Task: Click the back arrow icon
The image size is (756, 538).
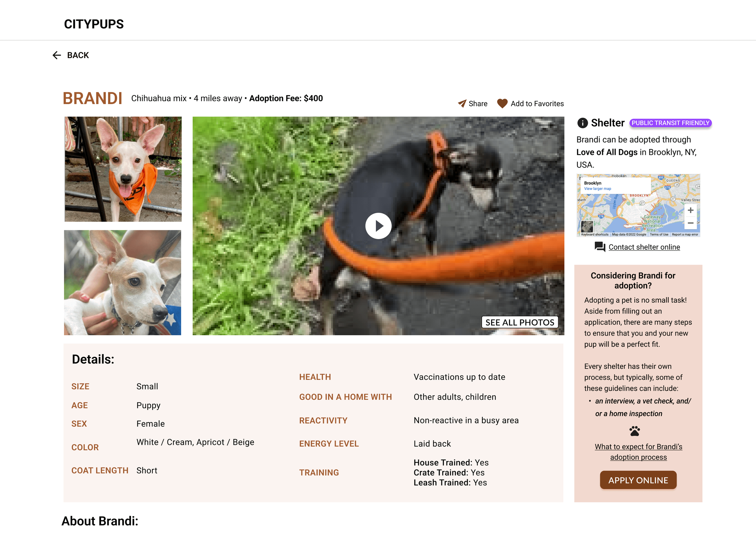Action: 57,55
